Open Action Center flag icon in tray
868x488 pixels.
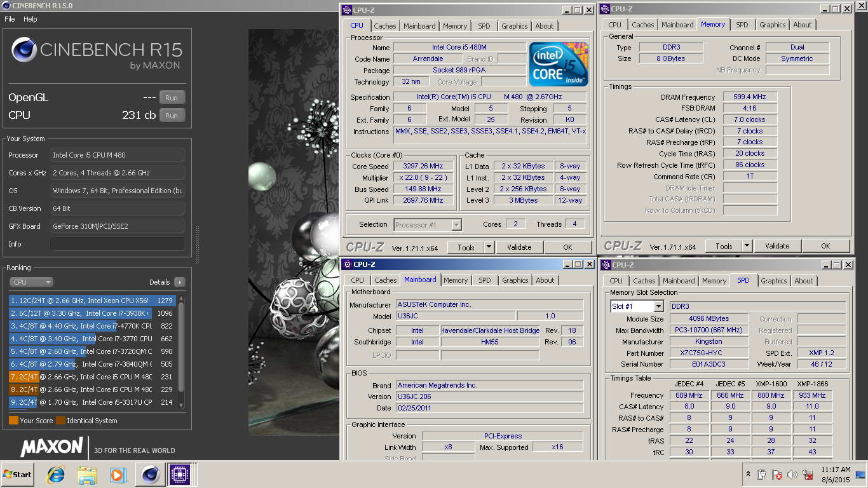point(777,475)
